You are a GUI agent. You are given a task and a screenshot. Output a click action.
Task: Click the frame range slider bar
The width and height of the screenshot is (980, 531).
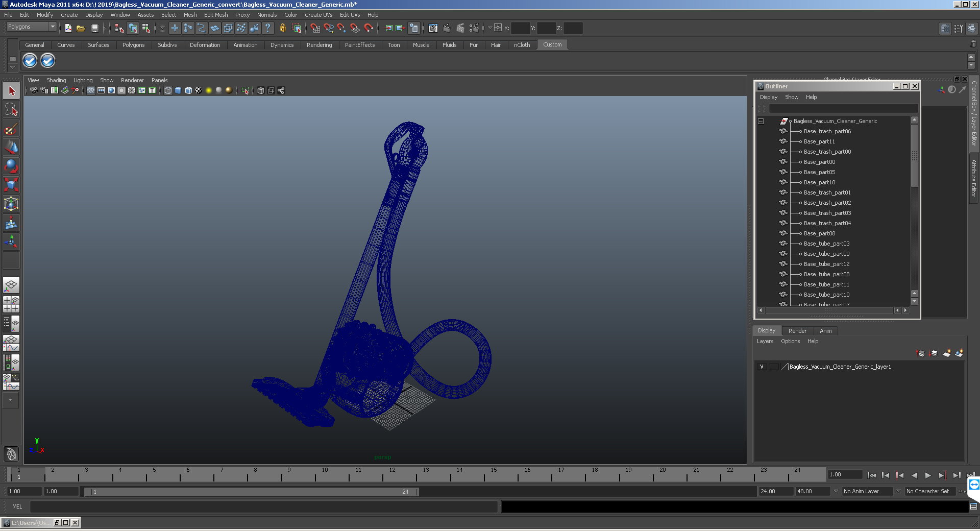(x=252, y=492)
